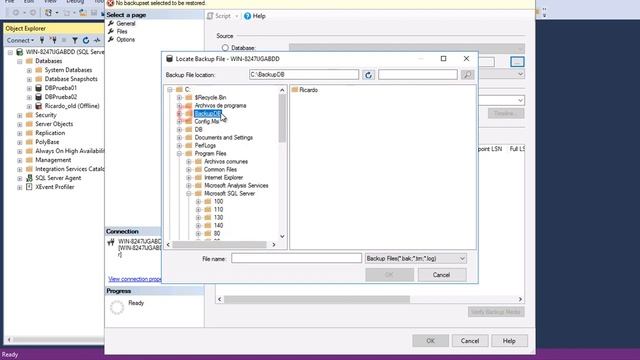The width and height of the screenshot is (640, 360).
Task: Click the browse ellipsis button next to Device
Action: point(517,62)
